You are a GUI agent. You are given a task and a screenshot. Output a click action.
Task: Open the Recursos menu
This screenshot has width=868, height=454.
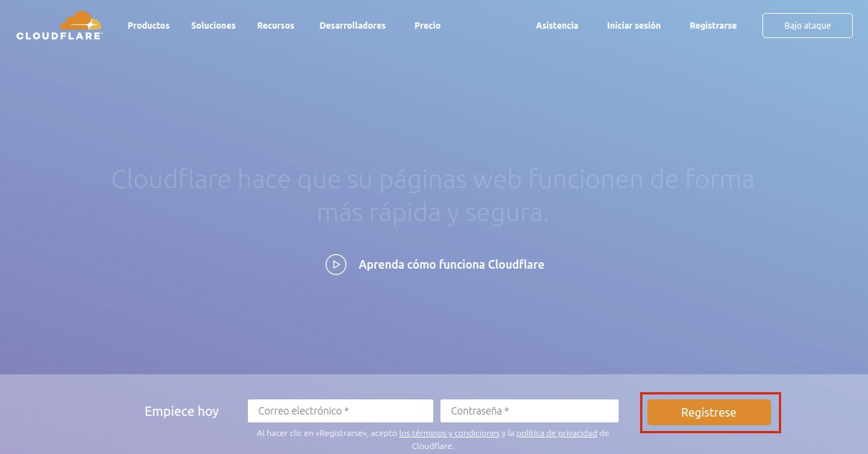276,25
